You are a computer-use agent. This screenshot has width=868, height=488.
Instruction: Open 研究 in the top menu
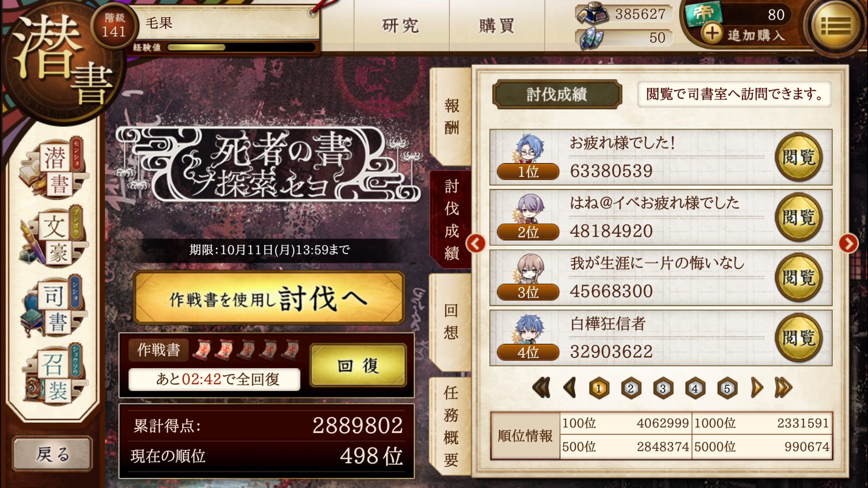(401, 25)
